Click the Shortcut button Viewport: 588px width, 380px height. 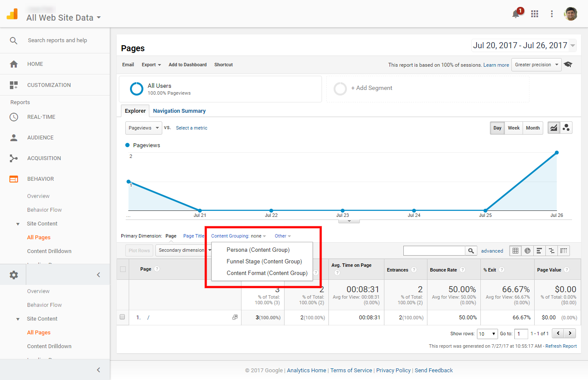point(223,65)
